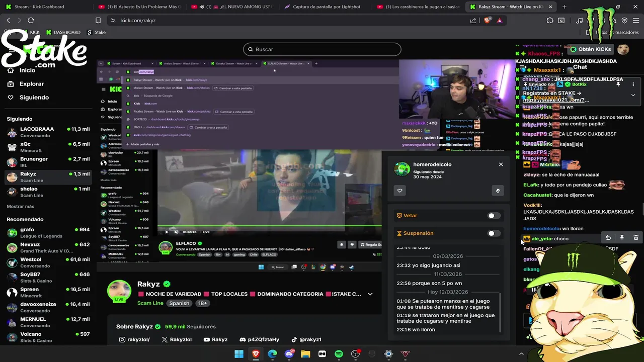Unpin the pinned BotRix chat message
Image resolution: width=644 pixels, height=362 pixels.
tap(618, 84)
